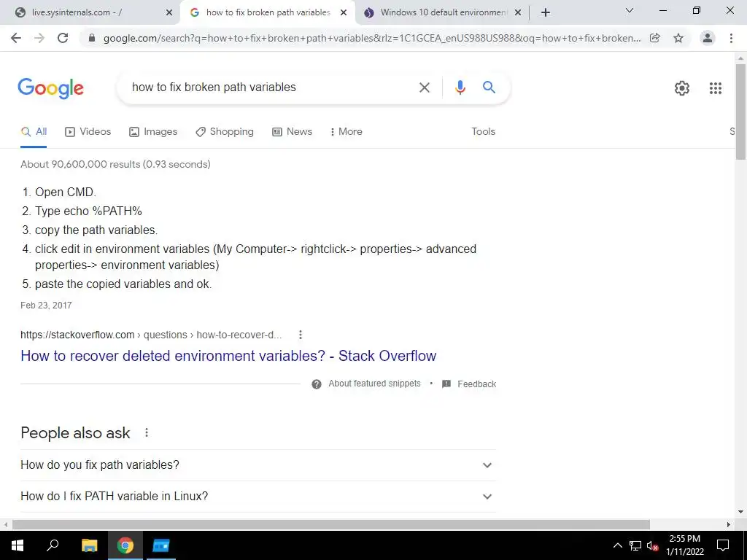Image resolution: width=747 pixels, height=560 pixels.
Task: Expand 'How do you fix path variables?'
Action: 258,464
